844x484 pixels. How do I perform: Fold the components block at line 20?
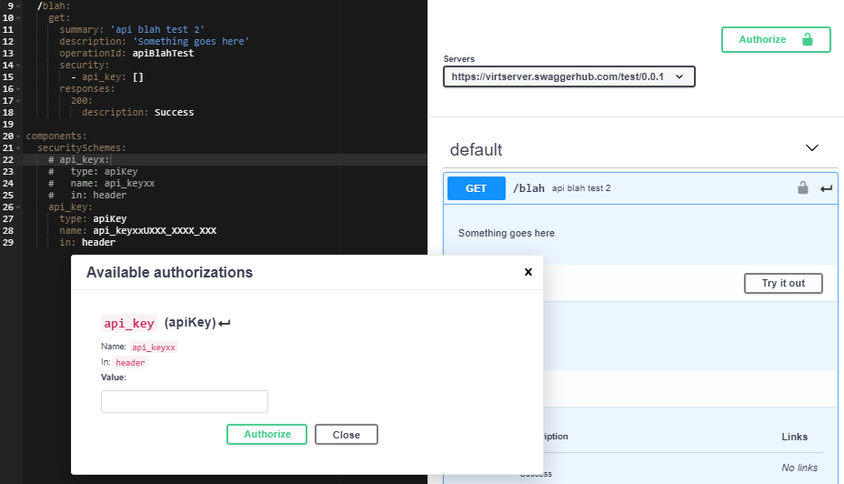(19, 136)
